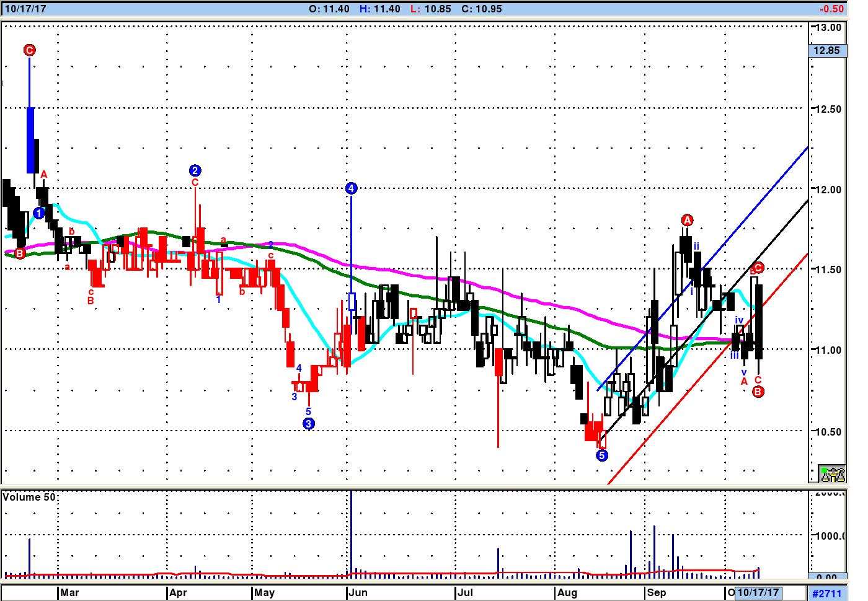Select the Jun label on the time axis

coord(358,593)
